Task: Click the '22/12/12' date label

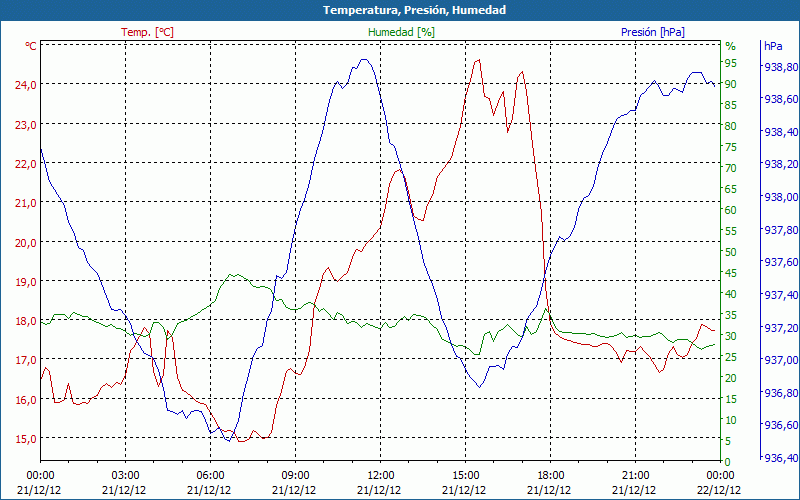Action: pos(719,490)
